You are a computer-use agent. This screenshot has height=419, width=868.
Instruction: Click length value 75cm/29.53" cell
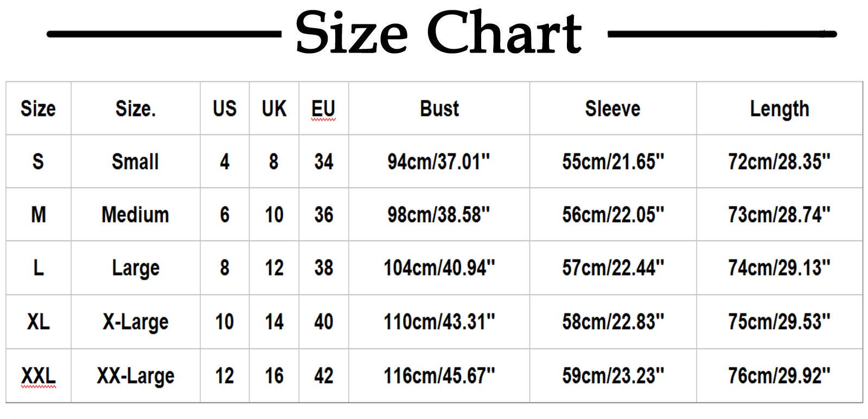click(779, 322)
